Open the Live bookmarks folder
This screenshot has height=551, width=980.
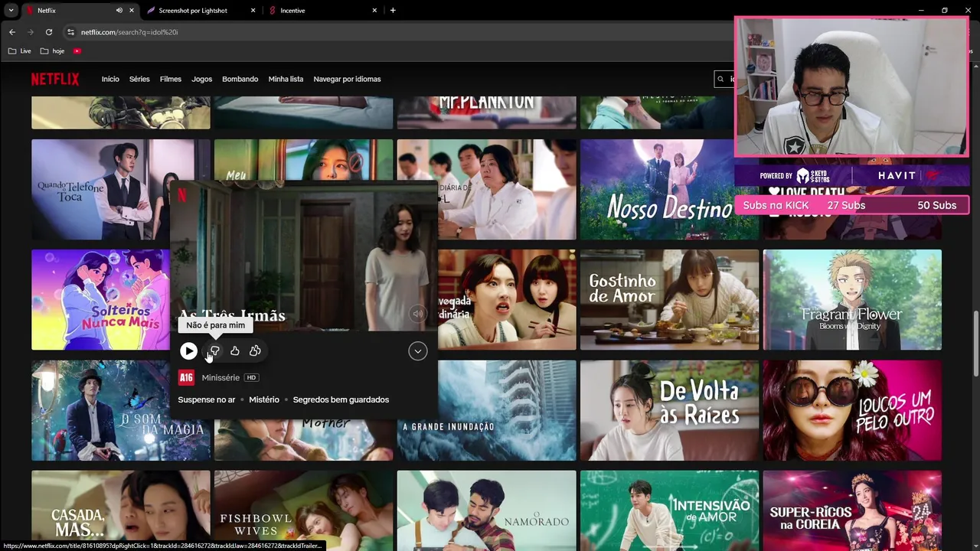tap(20, 51)
